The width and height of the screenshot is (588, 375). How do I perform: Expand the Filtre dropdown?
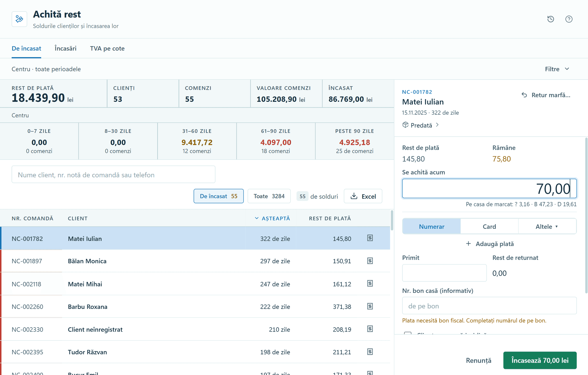click(x=557, y=69)
